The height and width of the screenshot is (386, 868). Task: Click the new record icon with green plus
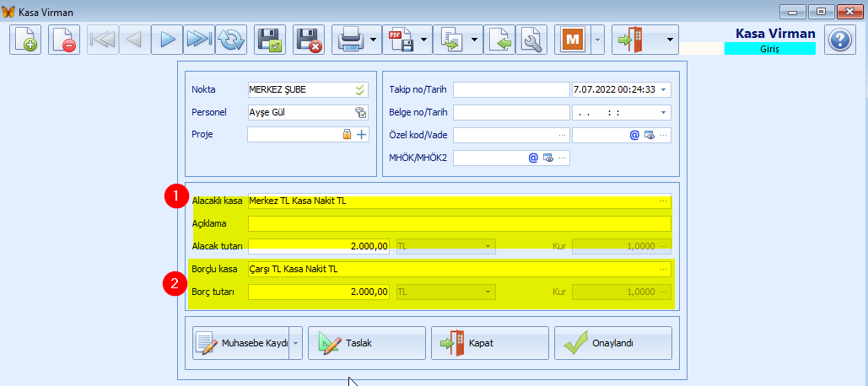click(25, 40)
